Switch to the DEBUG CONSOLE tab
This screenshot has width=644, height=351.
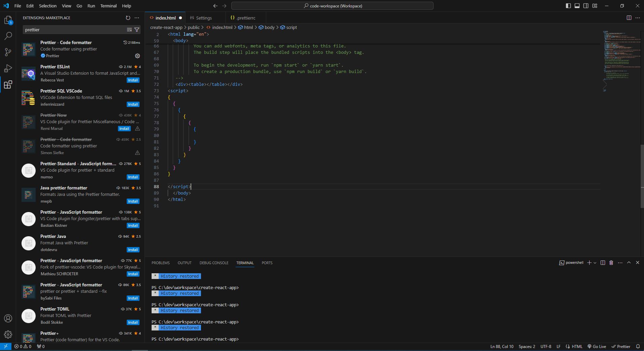coord(214,263)
